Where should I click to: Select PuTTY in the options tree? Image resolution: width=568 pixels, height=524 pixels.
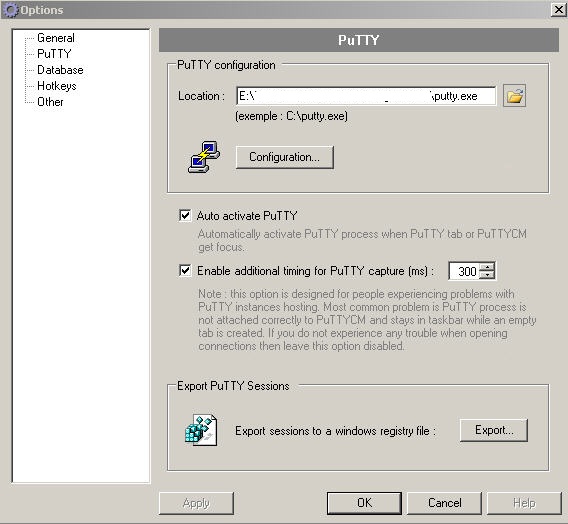pos(54,54)
